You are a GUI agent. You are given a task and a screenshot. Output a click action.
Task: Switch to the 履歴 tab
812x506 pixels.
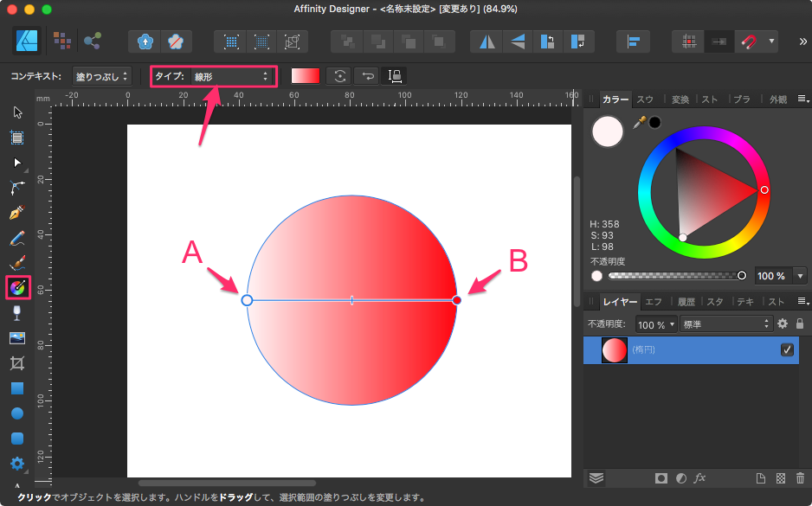686,302
